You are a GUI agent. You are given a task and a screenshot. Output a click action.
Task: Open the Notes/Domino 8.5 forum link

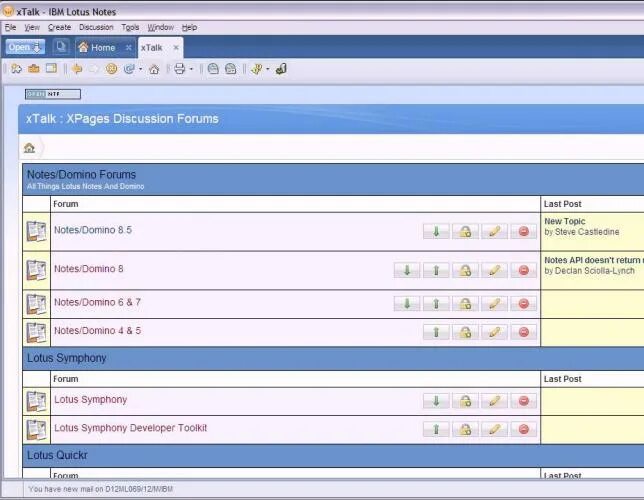click(x=93, y=230)
